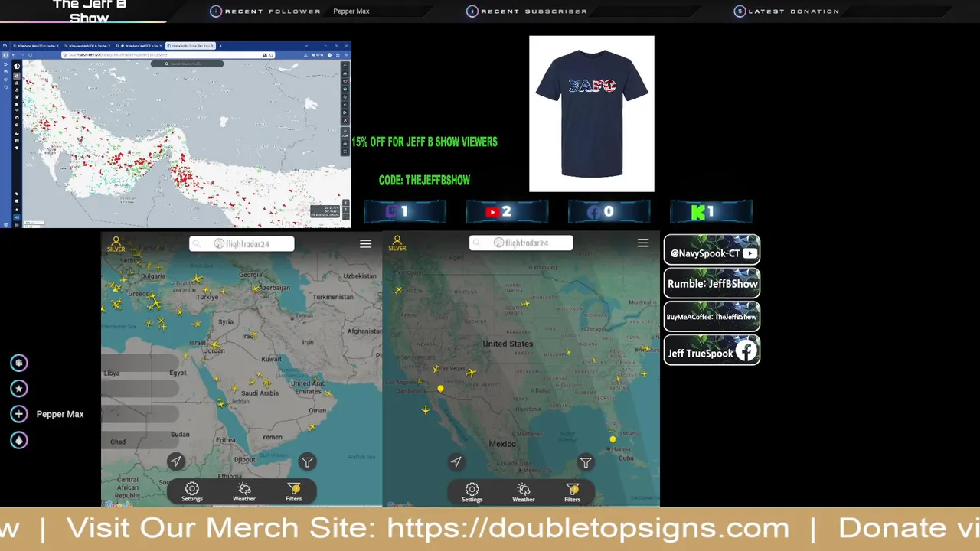Click the Saudi Arabia map label
Viewport: 980px width, 551px height.
[260, 393]
